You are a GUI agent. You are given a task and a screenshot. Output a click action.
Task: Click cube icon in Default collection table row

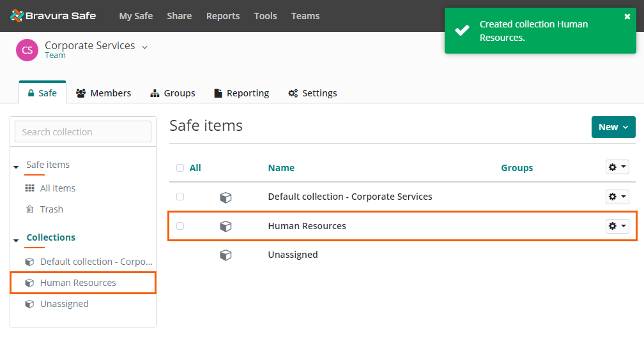[x=226, y=197]
